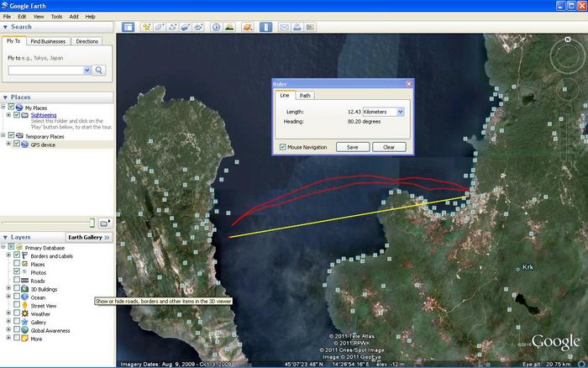Click the Clear button in Ruler
588x368 pixels.
(389, 147)
